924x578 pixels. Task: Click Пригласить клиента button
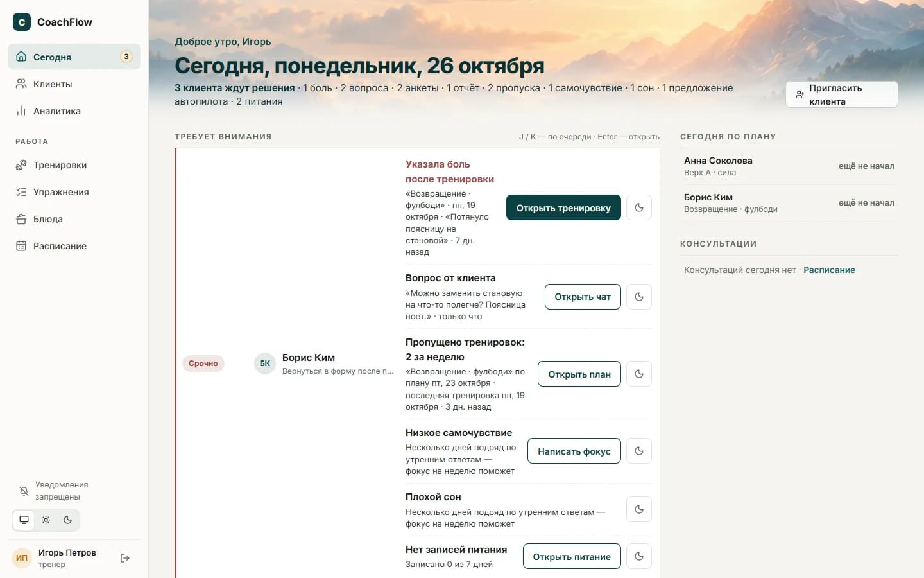pyautogui.click(x=841, y=94)
